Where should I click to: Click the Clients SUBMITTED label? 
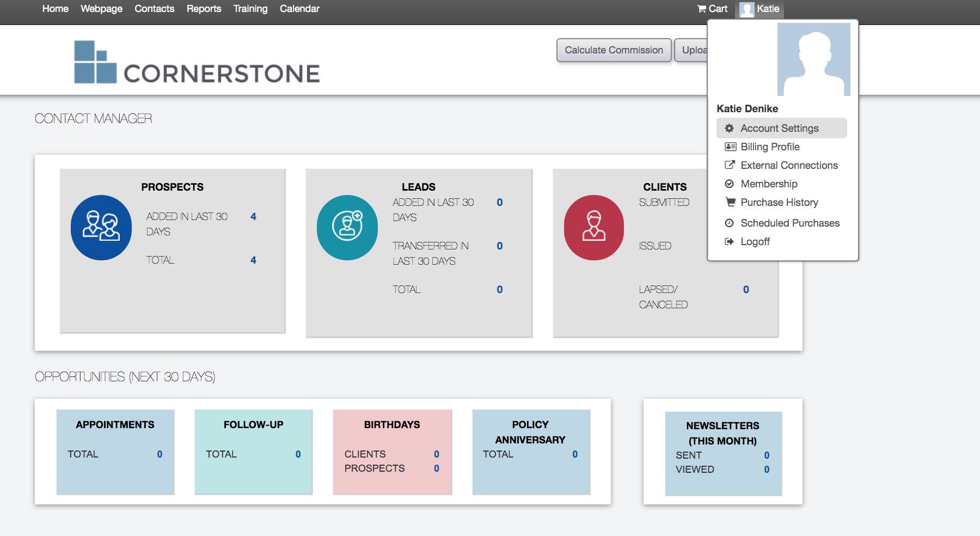click(x=664, y=202)
